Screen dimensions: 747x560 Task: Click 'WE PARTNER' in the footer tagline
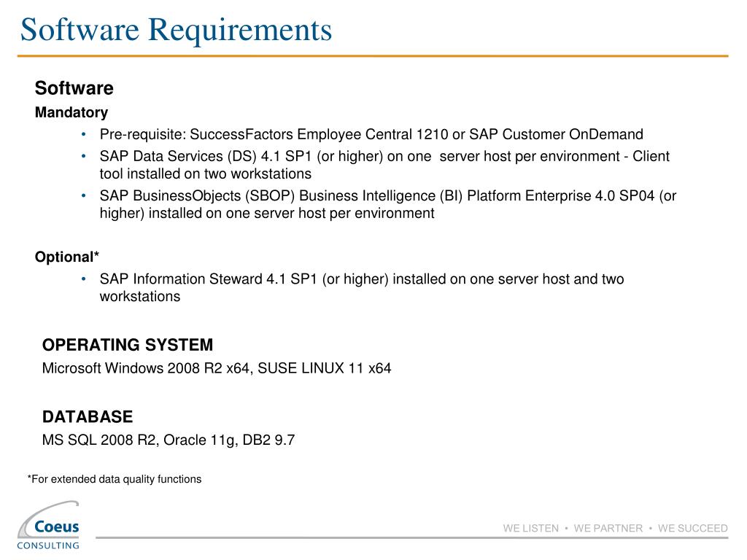point(608,528)
